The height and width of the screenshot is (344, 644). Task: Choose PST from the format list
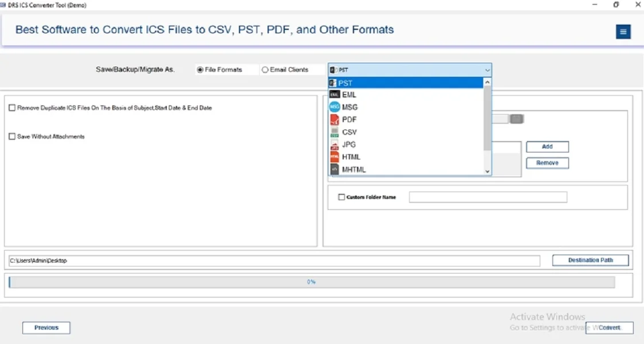(x=406, y=83)
